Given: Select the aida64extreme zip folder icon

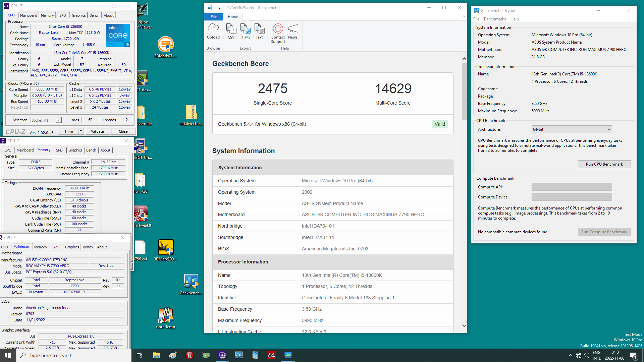Looking at the screenshot, I should click(191, 115).
